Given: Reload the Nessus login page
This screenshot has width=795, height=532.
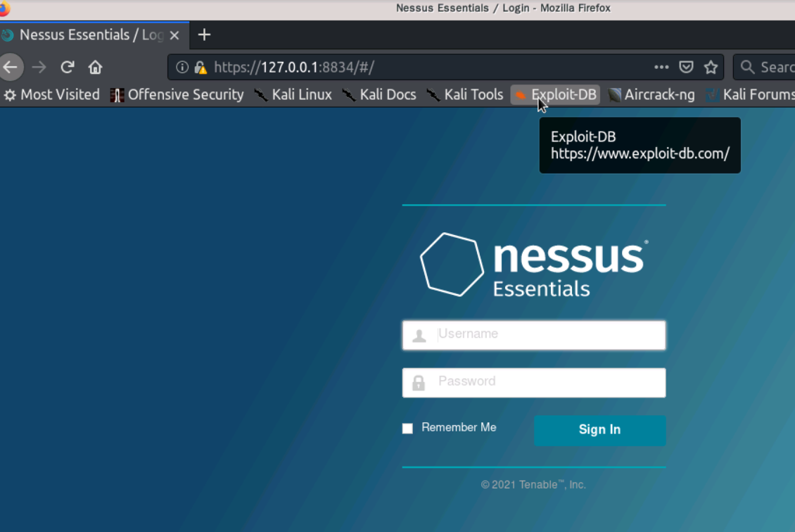Looking at the screenshot, I should 68,67.
